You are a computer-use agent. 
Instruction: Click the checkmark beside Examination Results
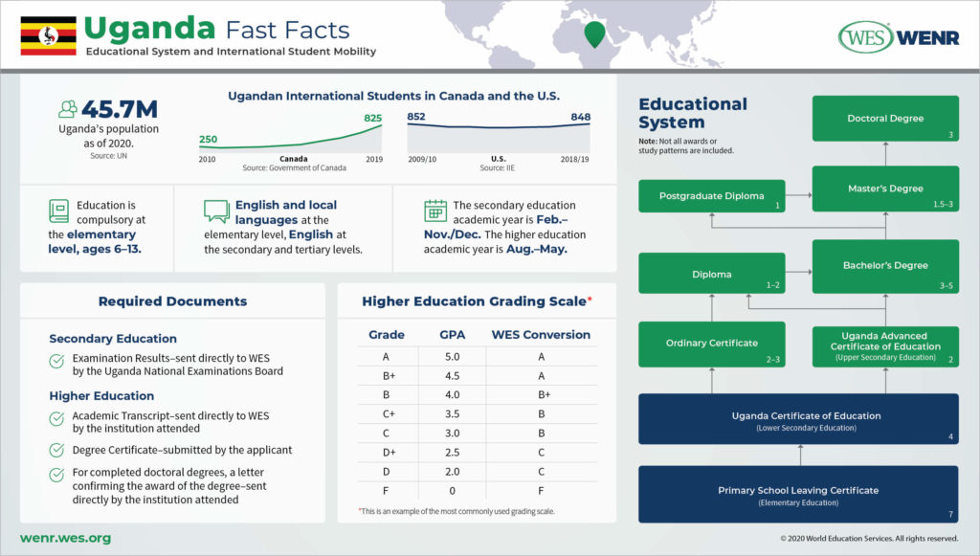point(56,361)
